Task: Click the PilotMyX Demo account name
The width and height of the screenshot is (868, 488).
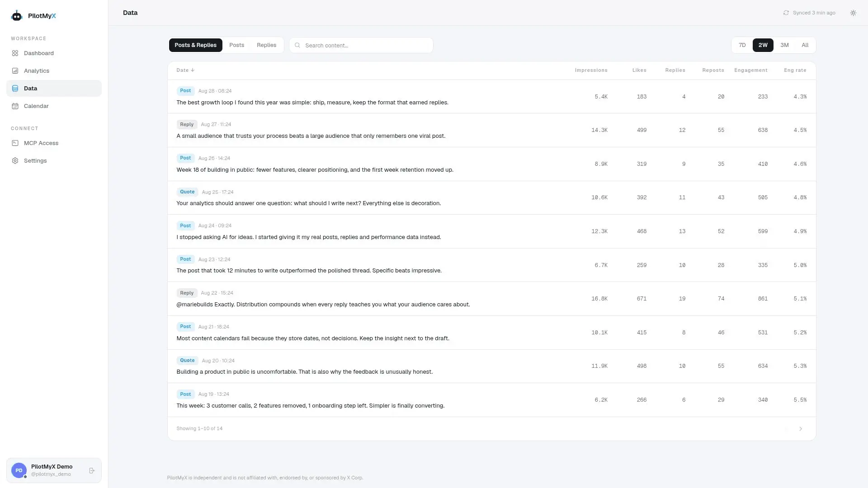Action: tap(52, 467)
